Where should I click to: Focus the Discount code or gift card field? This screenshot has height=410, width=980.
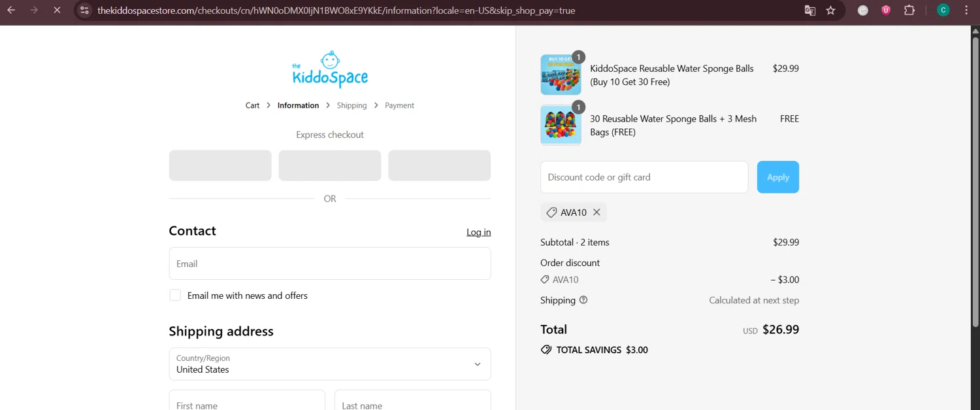click(644, 177)
